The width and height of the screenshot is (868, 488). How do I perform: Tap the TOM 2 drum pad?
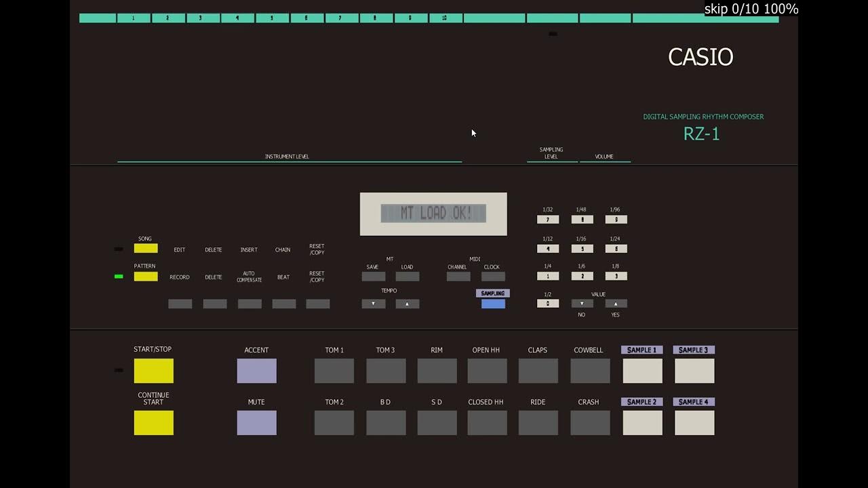[334, 423]
